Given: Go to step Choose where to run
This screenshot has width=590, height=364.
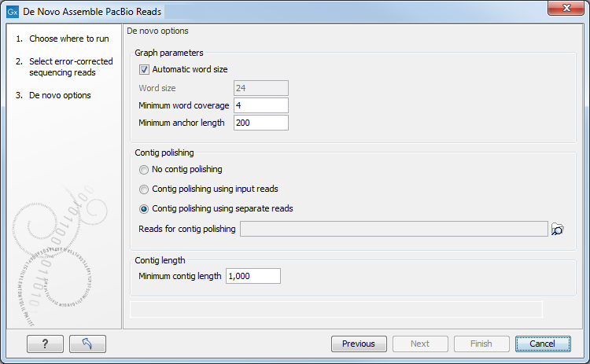Looking at the screenshot, I should pyautogui.click(x=69, y=39).
